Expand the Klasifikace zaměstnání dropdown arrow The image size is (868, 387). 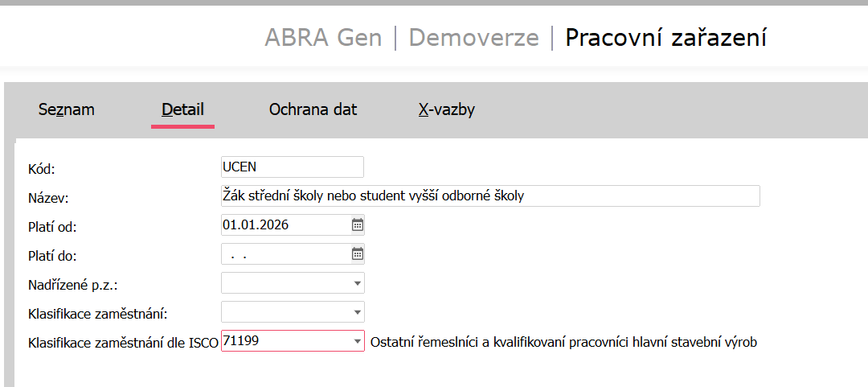point(357,312)
